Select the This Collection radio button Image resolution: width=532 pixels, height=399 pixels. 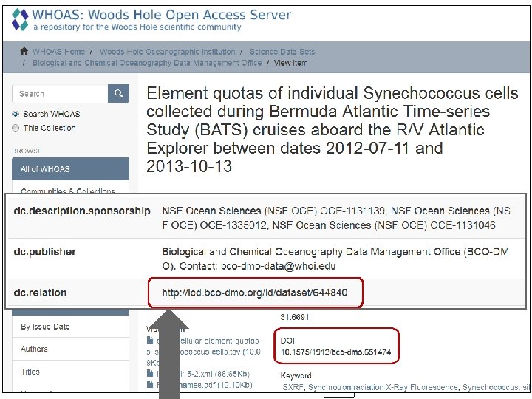(16, 128)
